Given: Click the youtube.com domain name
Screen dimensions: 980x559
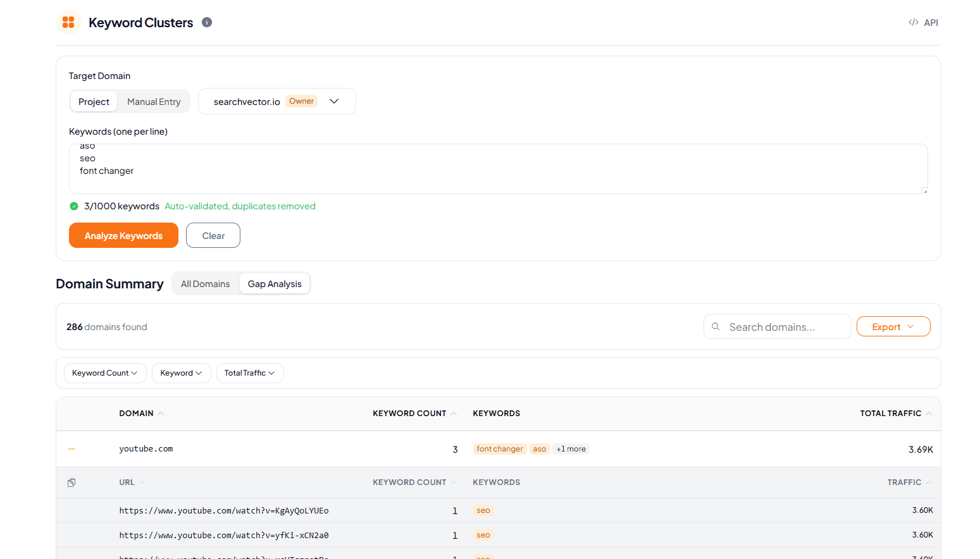Looking at the screenshot, I should tap(146, 449).
